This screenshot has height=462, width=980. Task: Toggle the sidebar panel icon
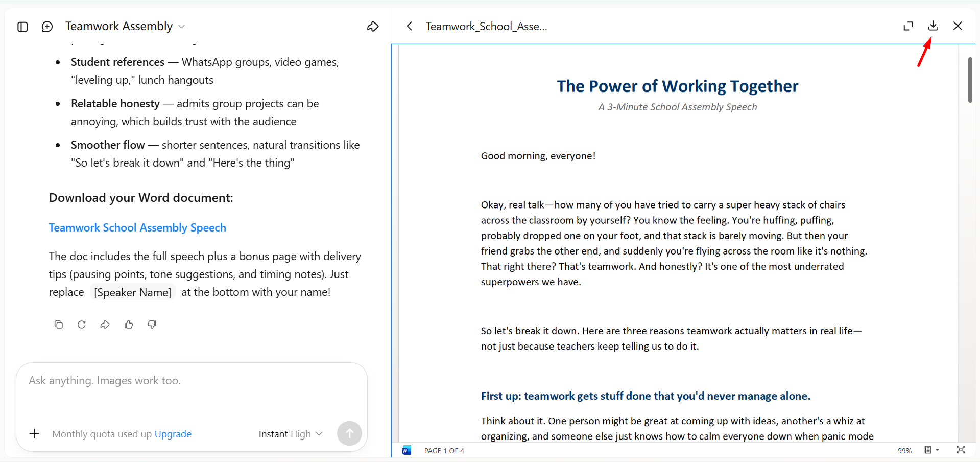(x=22, y=27)
